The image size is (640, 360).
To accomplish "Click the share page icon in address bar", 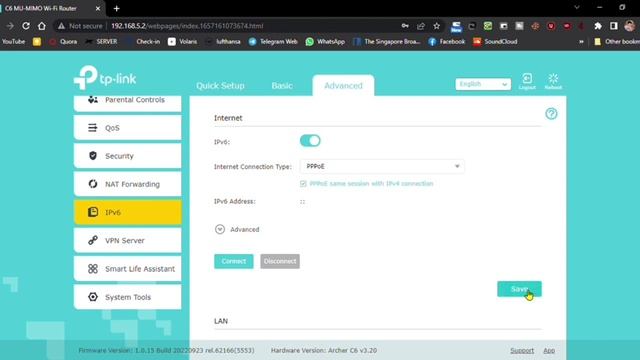I will [x=421, y=26].
